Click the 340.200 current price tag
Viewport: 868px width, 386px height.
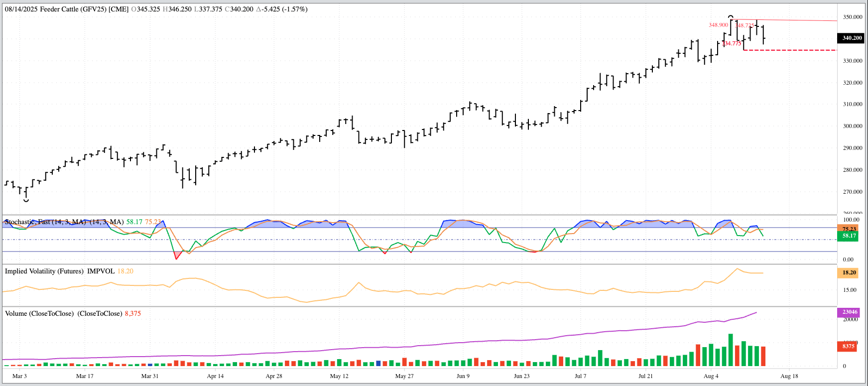tap(852, 38)
